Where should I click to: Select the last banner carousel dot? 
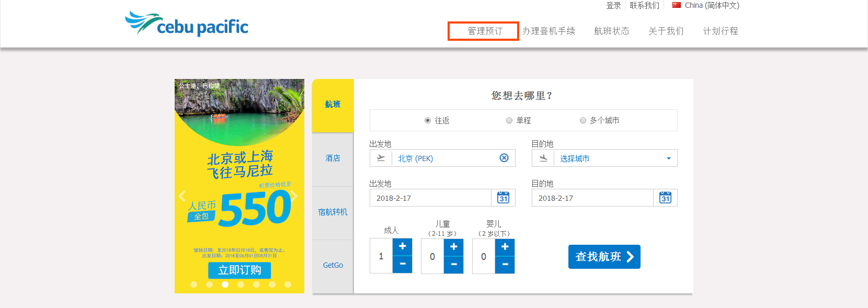point(288,284)
